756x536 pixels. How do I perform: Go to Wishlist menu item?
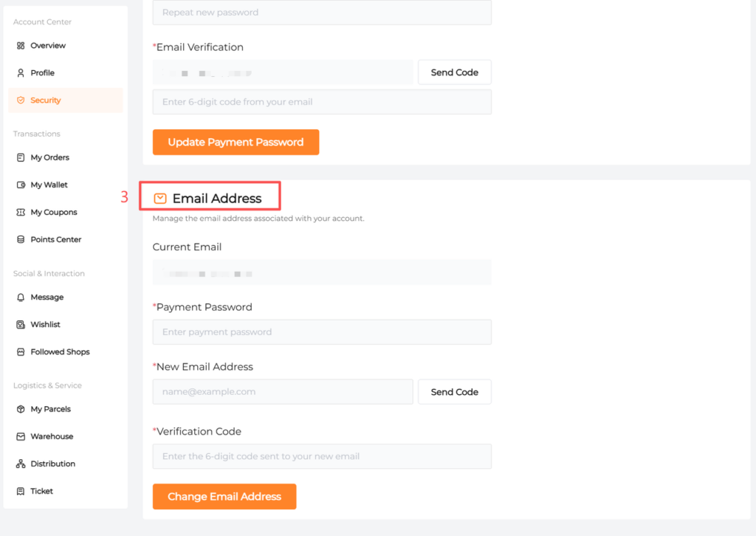point(45,325)
